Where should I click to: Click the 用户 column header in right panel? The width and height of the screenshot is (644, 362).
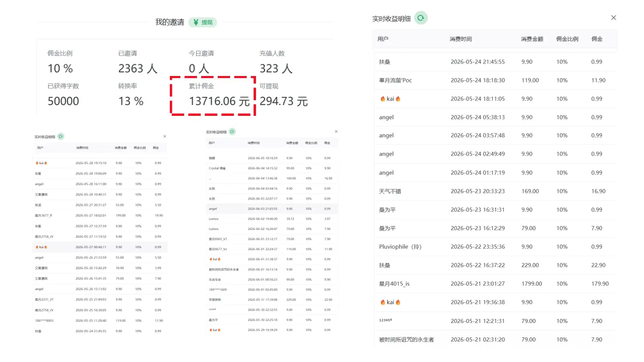coord(383,39)
